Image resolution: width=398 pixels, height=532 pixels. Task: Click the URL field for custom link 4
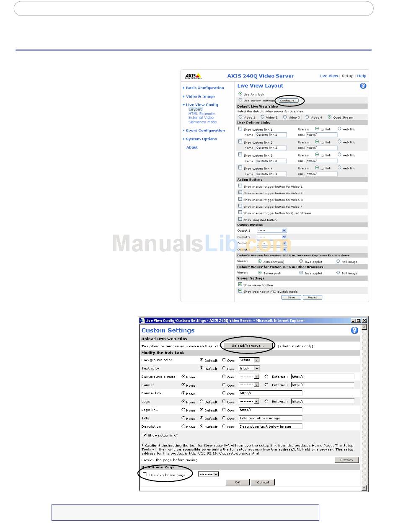[321, 174]
